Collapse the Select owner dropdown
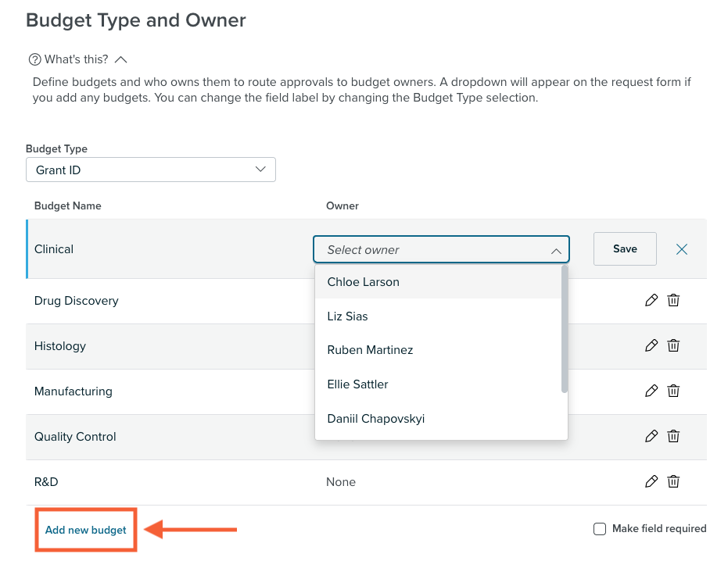 tap(556, 251)
